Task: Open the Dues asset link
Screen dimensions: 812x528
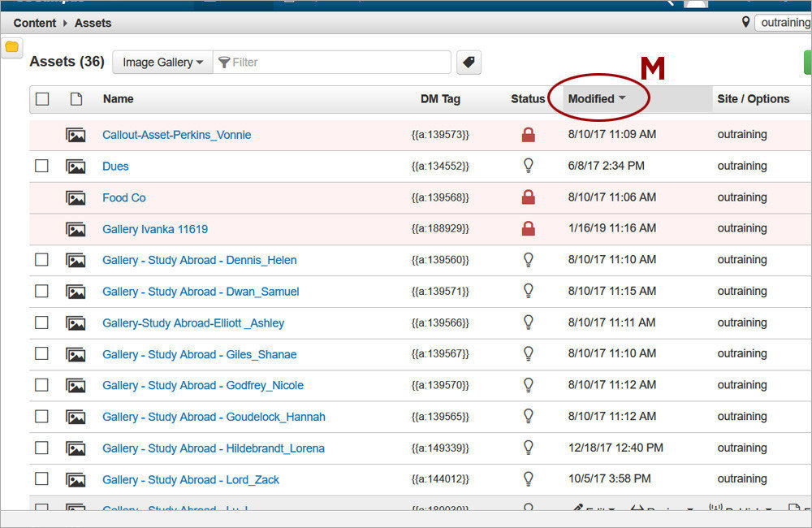Action: 115,167
